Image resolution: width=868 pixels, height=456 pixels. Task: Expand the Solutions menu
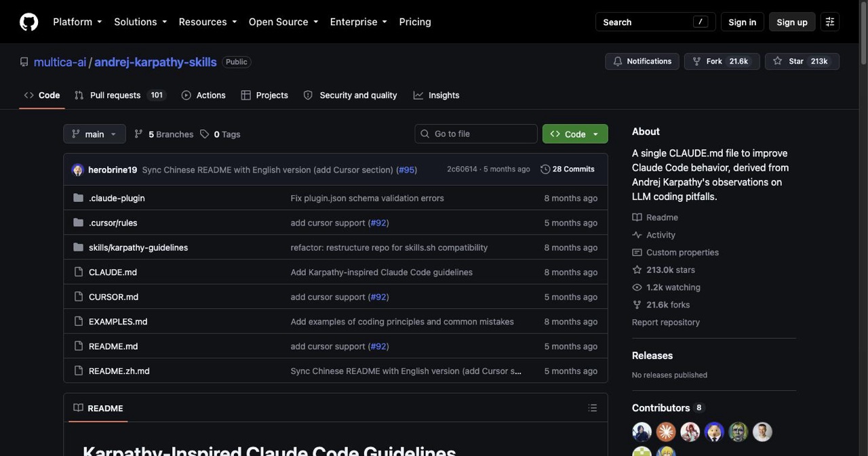[x=140, y=22]
